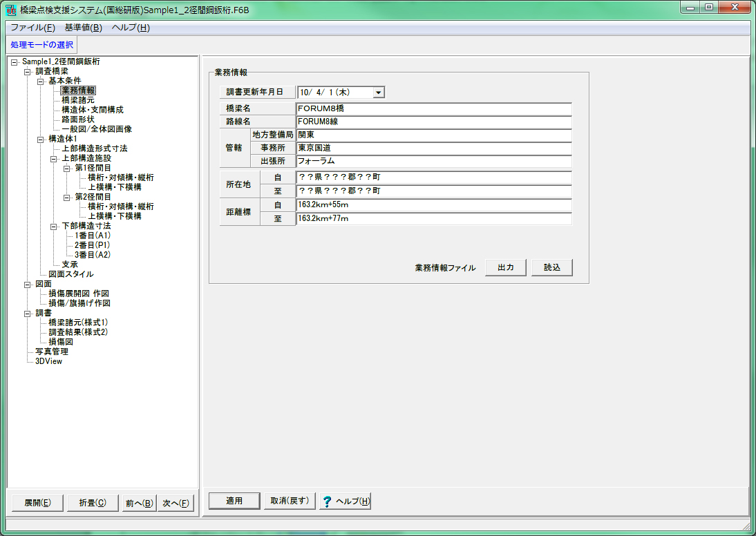756x536 pixels.
Task: Click the 前へ(B) button
Action: (x=140, y=503)
